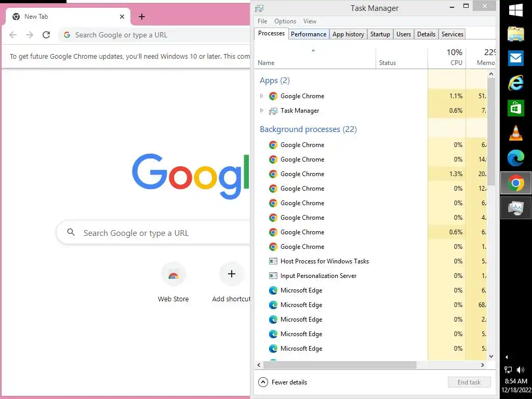Click the Google search box on the page
The width and height of the screenshot is (532, 399).
click(153, 232)
